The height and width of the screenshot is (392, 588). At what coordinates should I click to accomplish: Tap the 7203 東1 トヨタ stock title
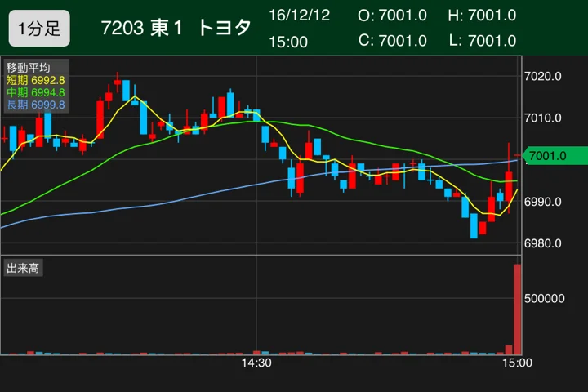176,28
